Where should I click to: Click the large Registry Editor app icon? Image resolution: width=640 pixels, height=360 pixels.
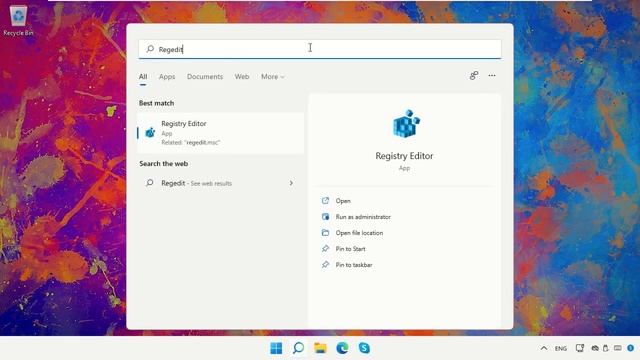405,124
